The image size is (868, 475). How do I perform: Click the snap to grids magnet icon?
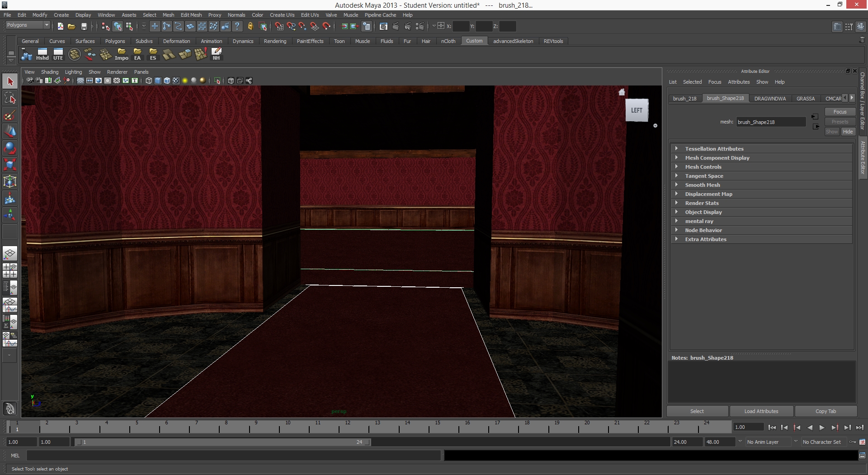(x=279, y=26)
